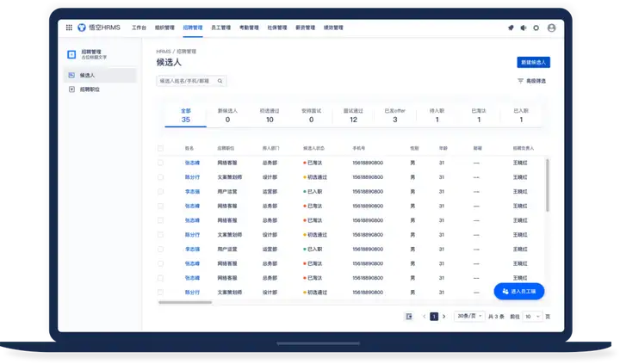Click the 高级筛选 text link
Image resolution: width=620 pixels, height=364 pixels.
(536, 81)
